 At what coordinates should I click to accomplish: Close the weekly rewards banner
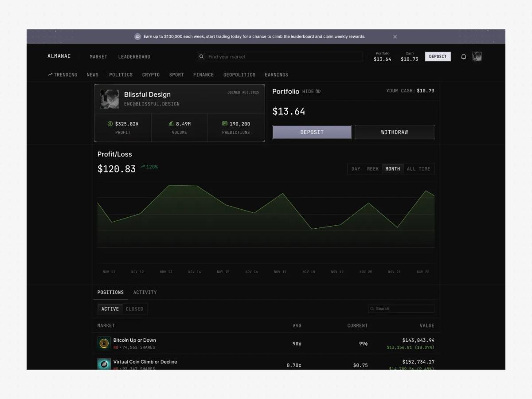[x=395, y=37]
